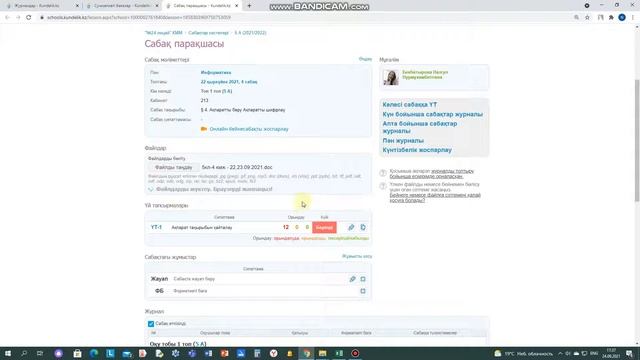
Task: Open the help link about filling journals
Action: pyautogui.click(x=432, y=174)
